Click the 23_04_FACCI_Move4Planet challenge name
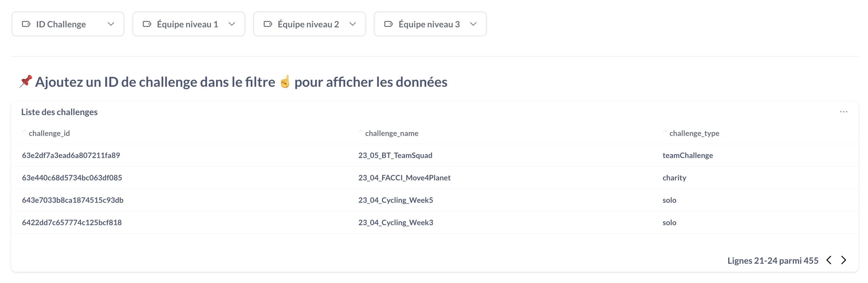The image size is (868, 283). click(404, 178)
